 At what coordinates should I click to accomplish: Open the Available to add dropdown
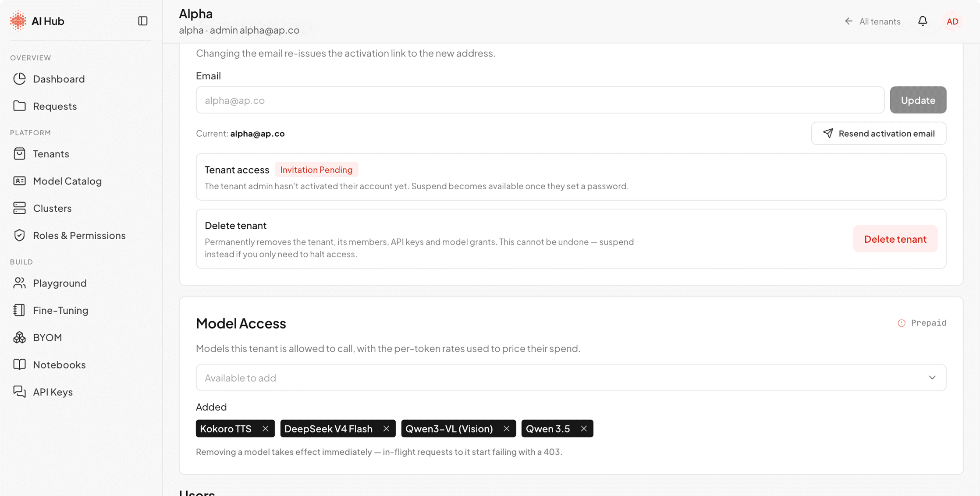[571, 378]
